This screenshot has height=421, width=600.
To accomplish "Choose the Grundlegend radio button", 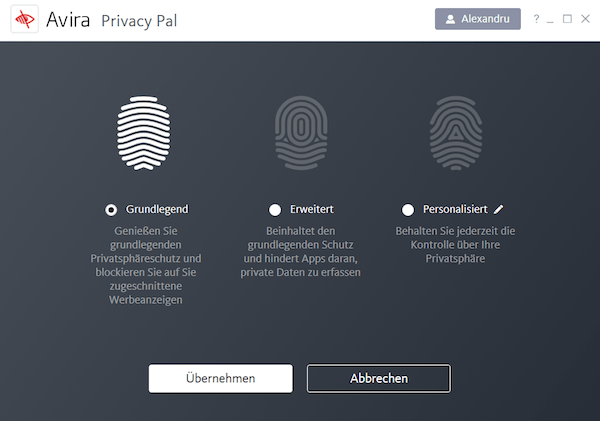I will [111, 210].
